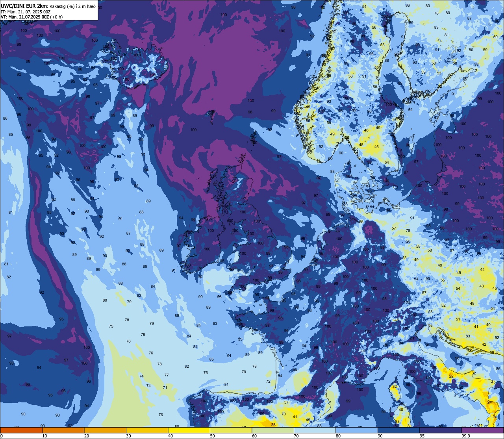The width and height of the screenshot is (504, 439).
Task: Click the blue swatch between 80 and 90
Action: pyautogui.click(x=357, y=430)
